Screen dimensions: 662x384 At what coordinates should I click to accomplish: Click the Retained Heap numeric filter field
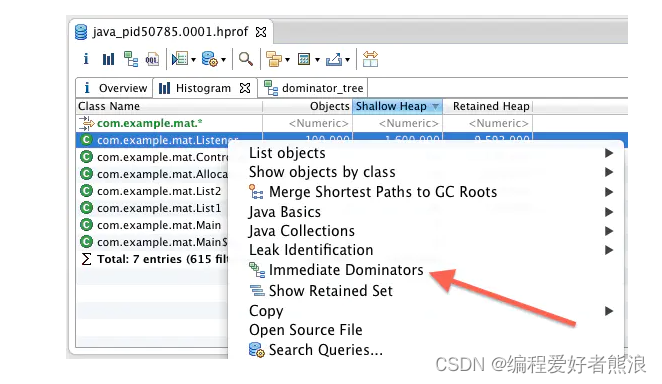pyautogui.click(x=487, y=123)
